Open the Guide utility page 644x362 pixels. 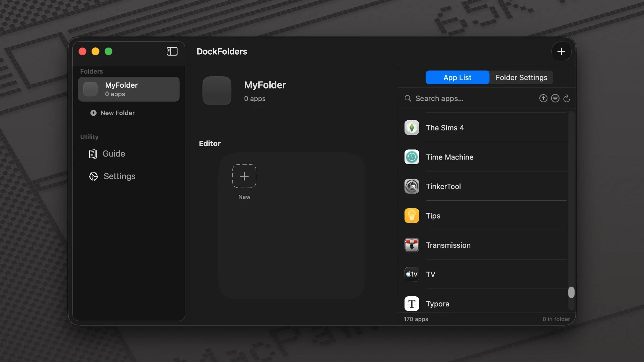(107, 154)
